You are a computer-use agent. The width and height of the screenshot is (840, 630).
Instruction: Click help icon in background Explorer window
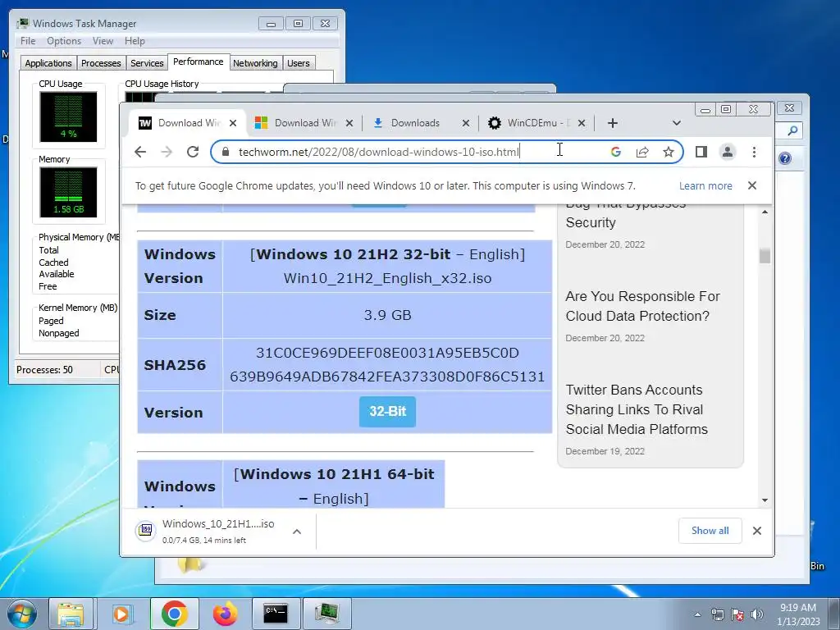coord(785,158)
